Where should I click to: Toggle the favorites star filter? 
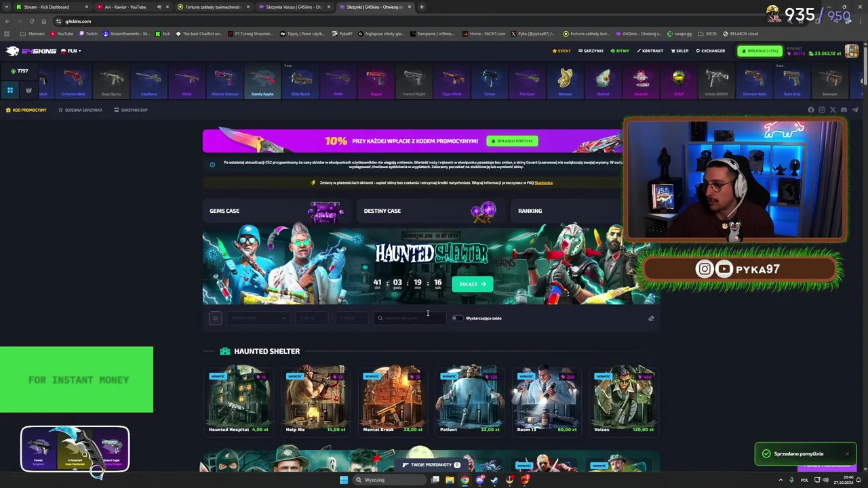pyautogui.click(x=215, y=318)
